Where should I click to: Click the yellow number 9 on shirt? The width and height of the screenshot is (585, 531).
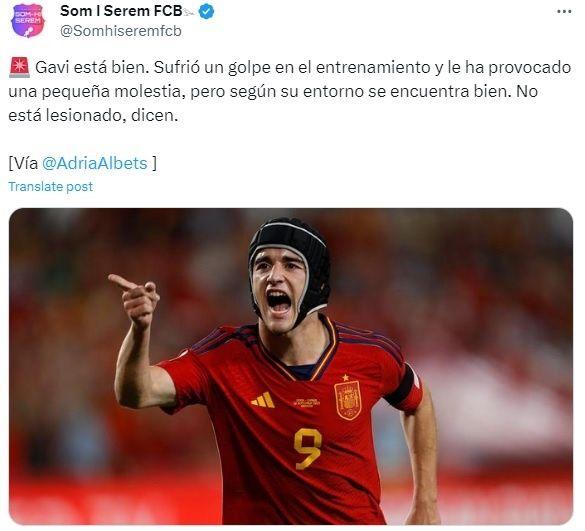[x=307, y=449]
